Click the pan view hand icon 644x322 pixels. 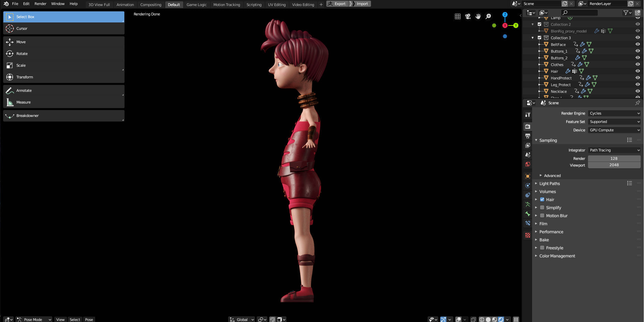(x=478, y=16)
